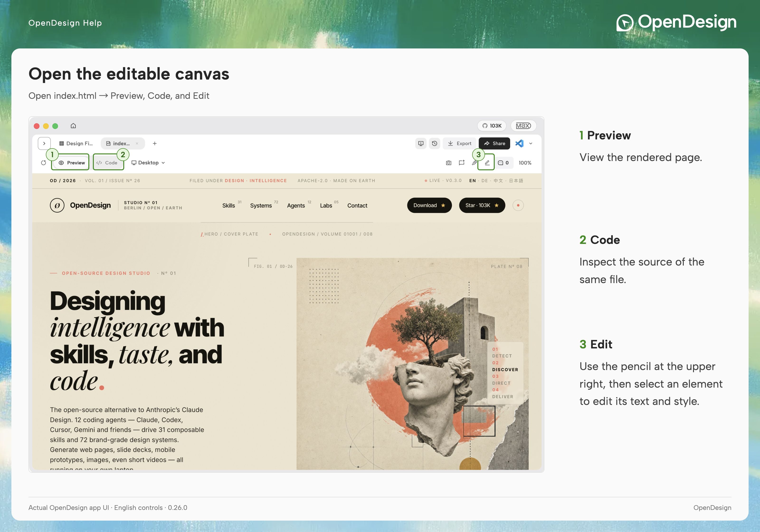Expand the sidebar with the chevron button
Image resolution: width=760 pixels, height=532 pixels.
pos(44,143)
